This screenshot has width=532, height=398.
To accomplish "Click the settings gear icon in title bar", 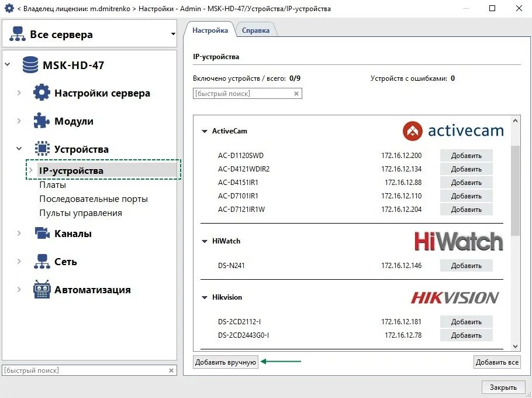I will (9, 8).
